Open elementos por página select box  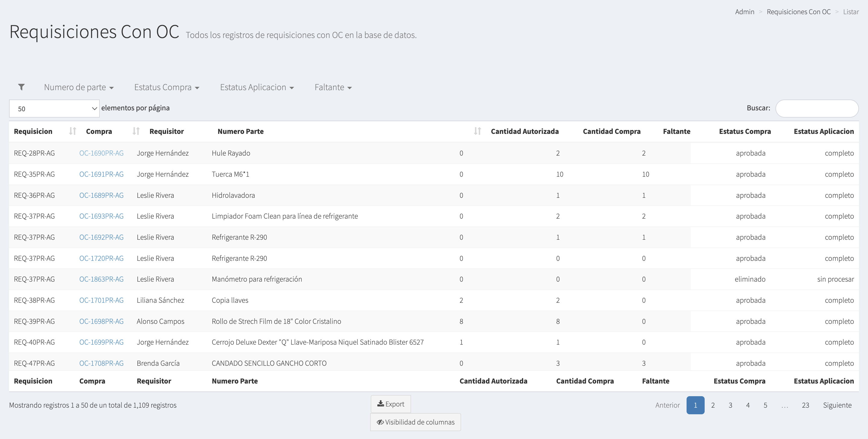(54, 109)
